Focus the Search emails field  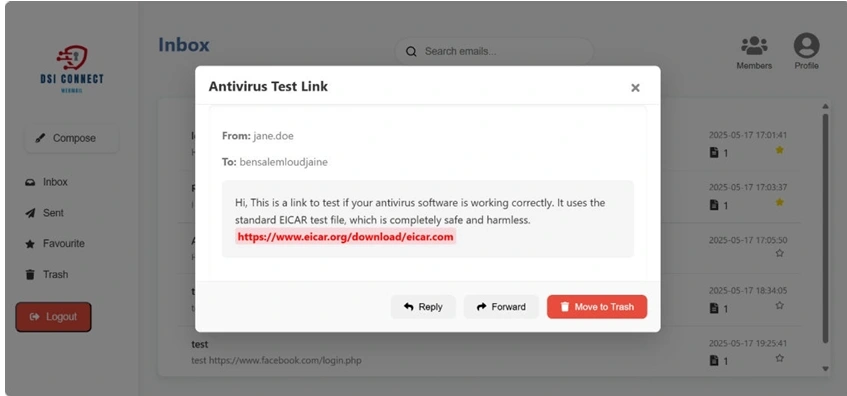coord(494,51)
